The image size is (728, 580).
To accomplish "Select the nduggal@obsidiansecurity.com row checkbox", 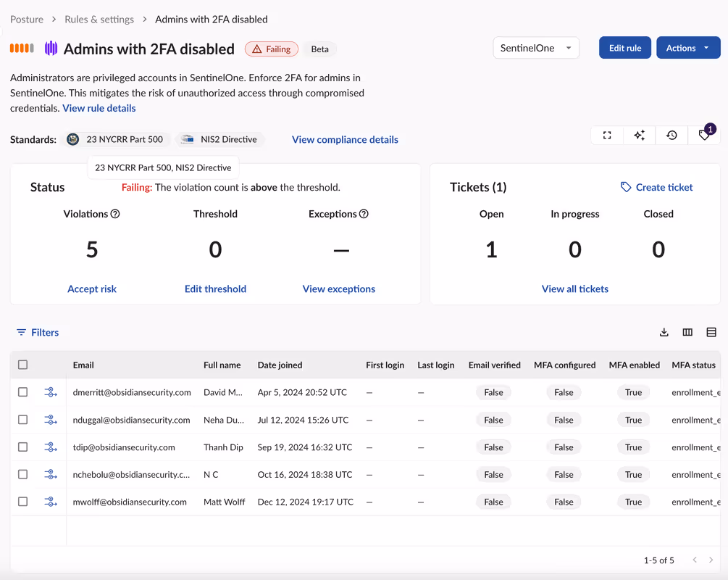I will pyautogui.click(x=22, y=420).
